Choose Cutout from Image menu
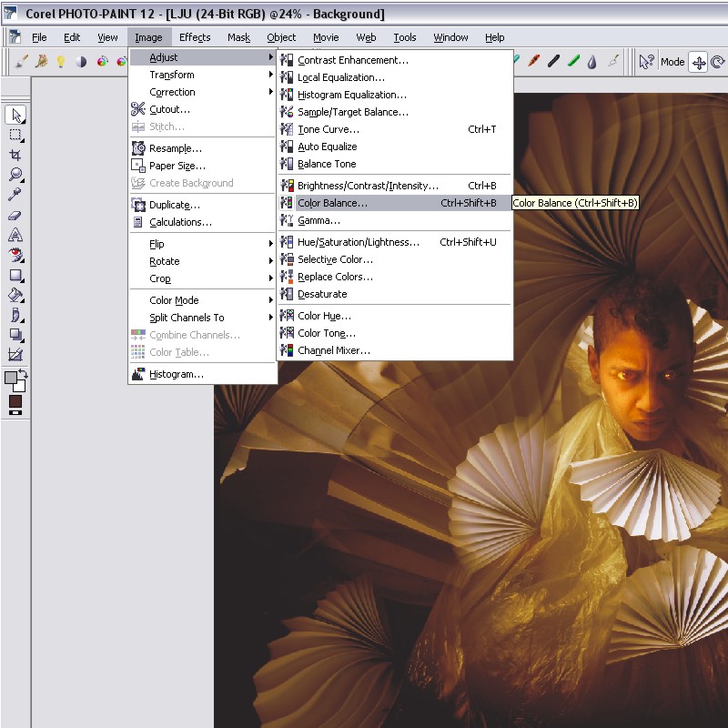This screenshot has width=728, height=728. [x=202, y=109]
